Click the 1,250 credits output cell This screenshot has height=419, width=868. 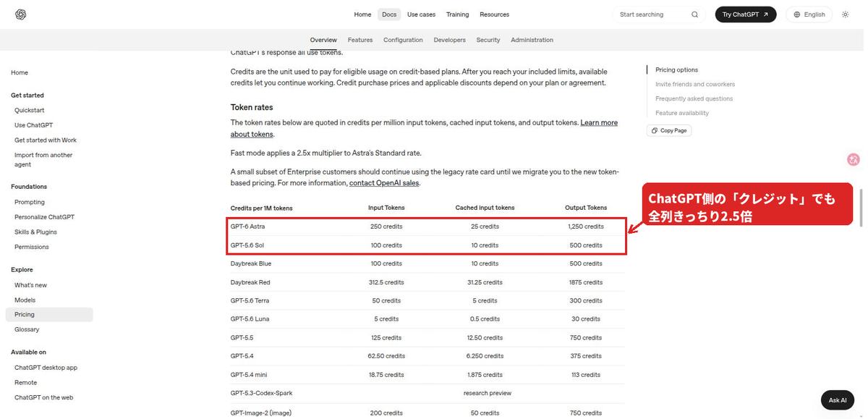tap(586, 227)
